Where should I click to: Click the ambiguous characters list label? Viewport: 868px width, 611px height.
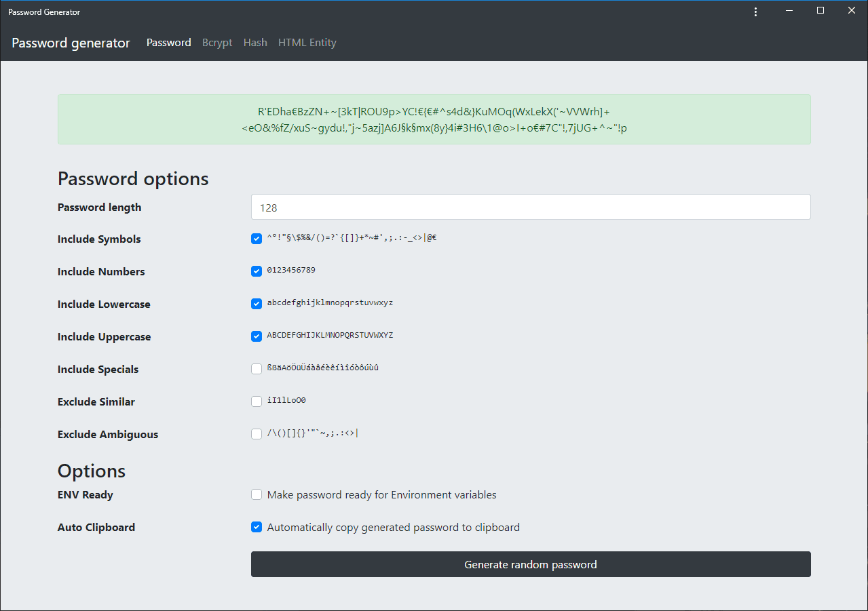tap(313, 433)
